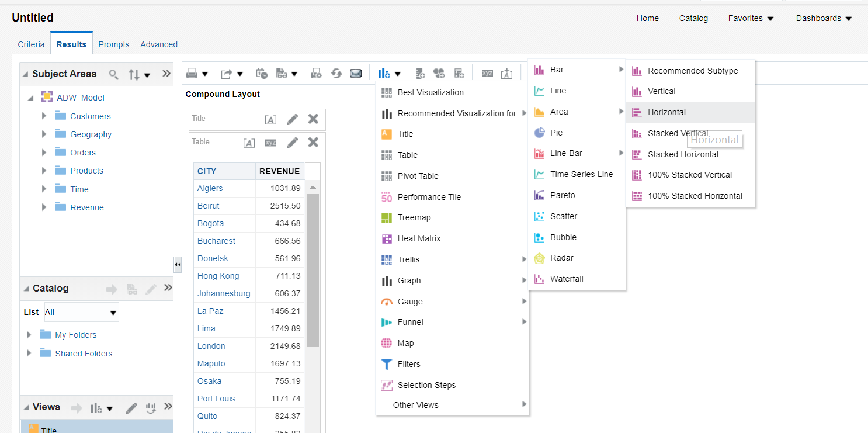This screenshot has width=868, height=433.
Task: Open the print options dropdown arrow
Action: (x=205, y=74)
